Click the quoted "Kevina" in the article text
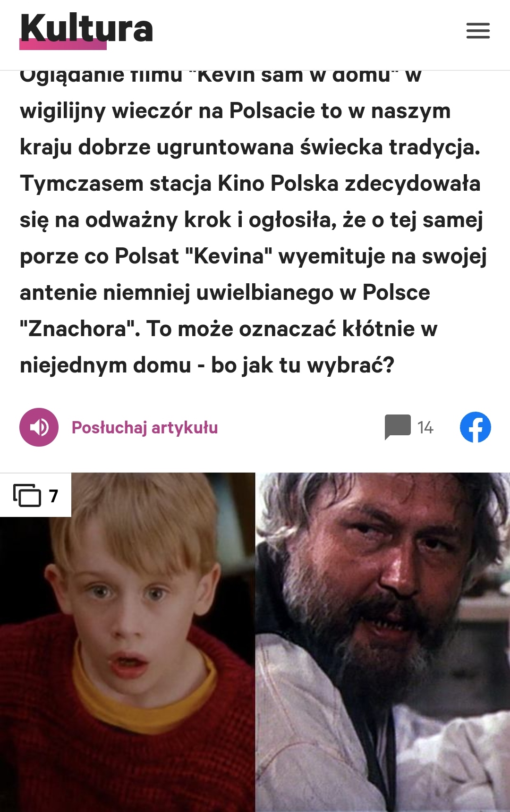 [229, 256]
